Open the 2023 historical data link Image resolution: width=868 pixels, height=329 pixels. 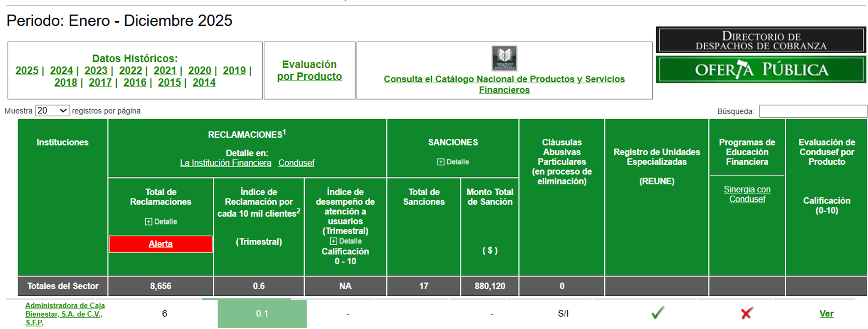click(x=96, y=71)
